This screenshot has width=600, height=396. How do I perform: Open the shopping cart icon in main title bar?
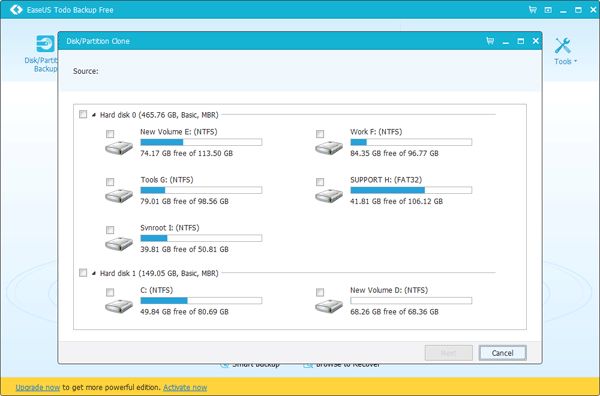(x=532, y=10)
